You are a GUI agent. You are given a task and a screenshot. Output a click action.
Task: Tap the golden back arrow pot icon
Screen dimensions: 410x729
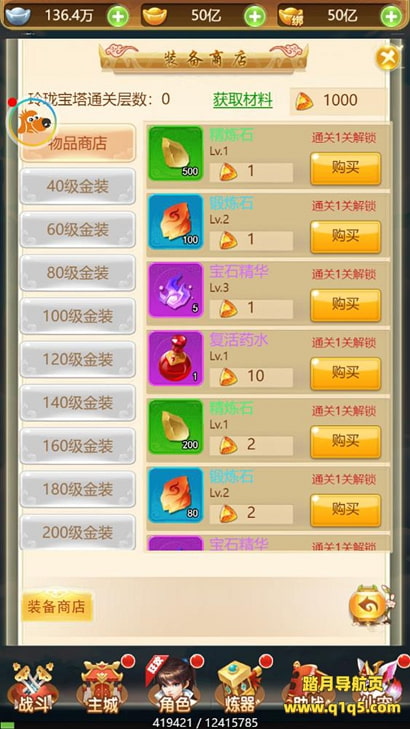(x=368, y=605)
